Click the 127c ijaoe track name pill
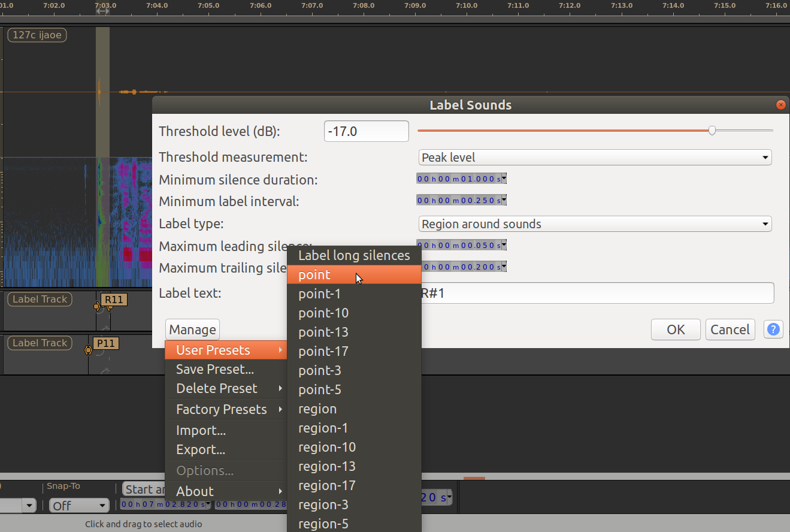This screenshot has width=790, height=532. point(37,35)
